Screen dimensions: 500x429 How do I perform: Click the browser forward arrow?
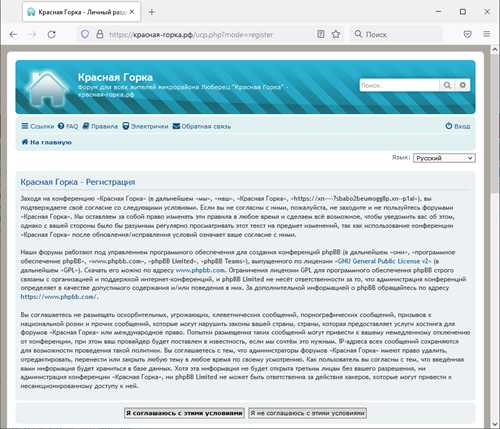(x=32, y=34)
